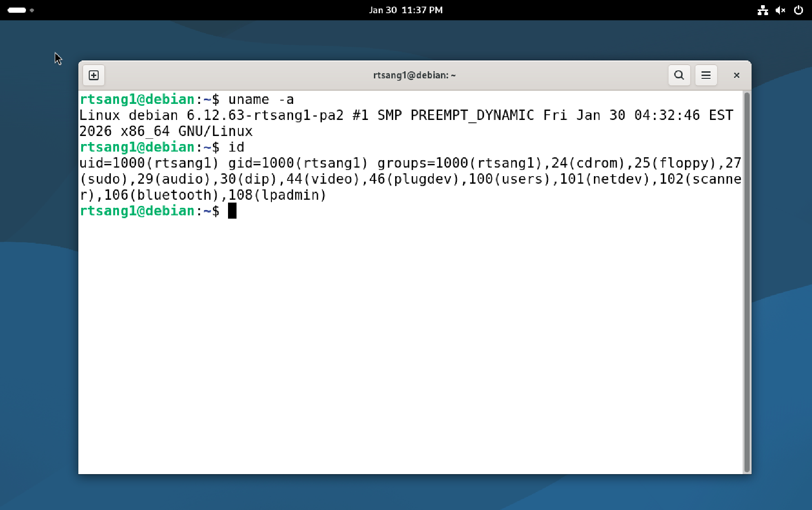Click the "id" command on the second prompt

[236, 147]
